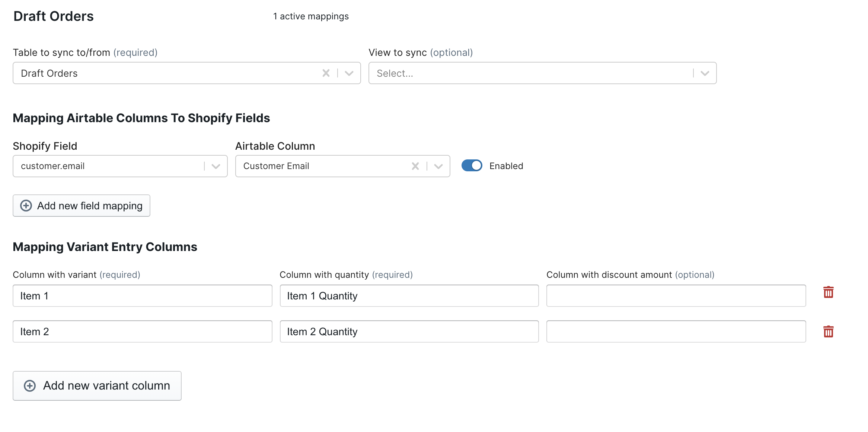Edit the Item 1 variant column field

[x=142, y=296]
